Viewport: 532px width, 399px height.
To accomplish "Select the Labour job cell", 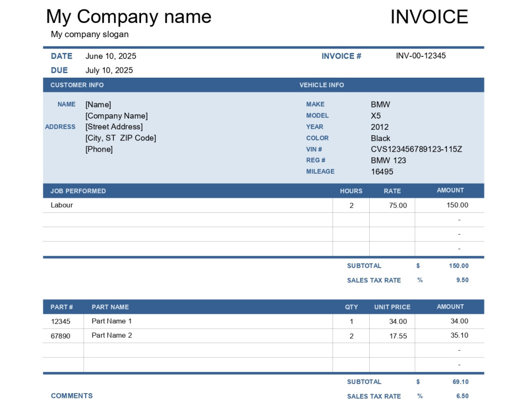I will (188, 205).
